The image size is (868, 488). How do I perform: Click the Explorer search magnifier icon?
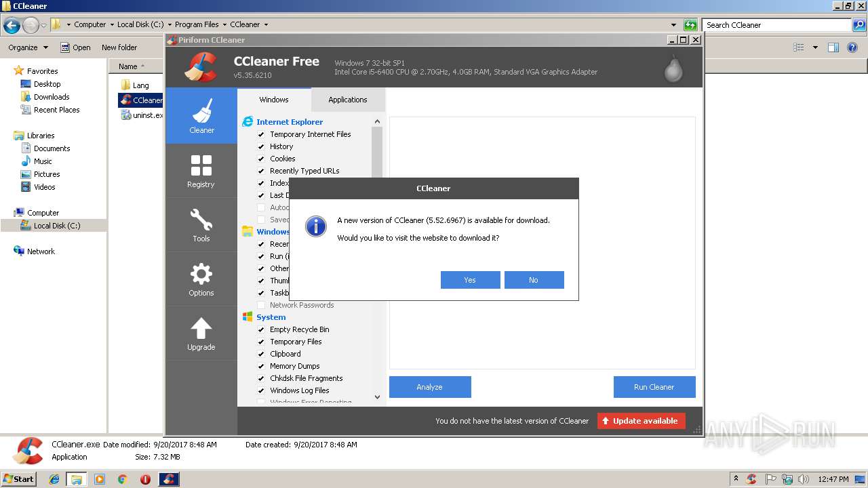(859, 25)
